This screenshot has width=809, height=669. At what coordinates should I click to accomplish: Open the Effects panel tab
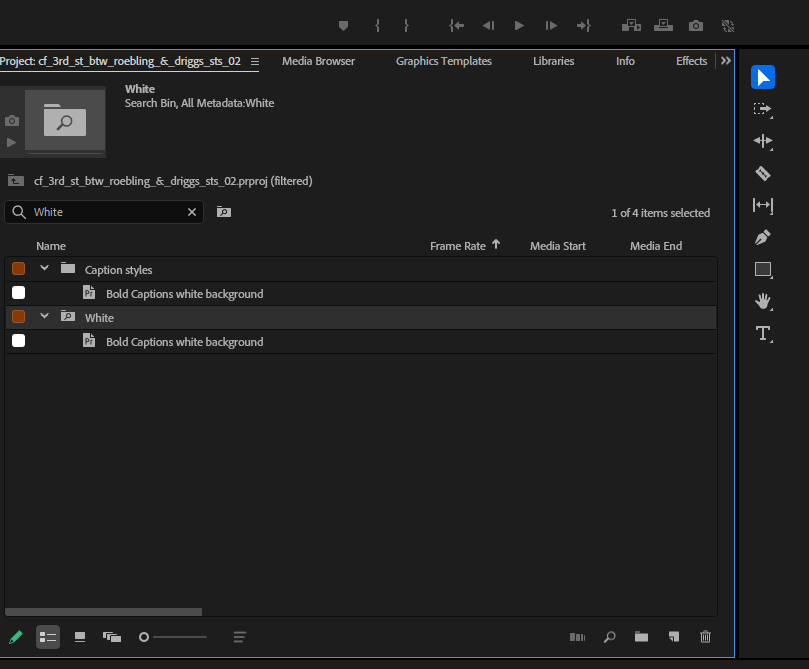click(x=690, y=61)
